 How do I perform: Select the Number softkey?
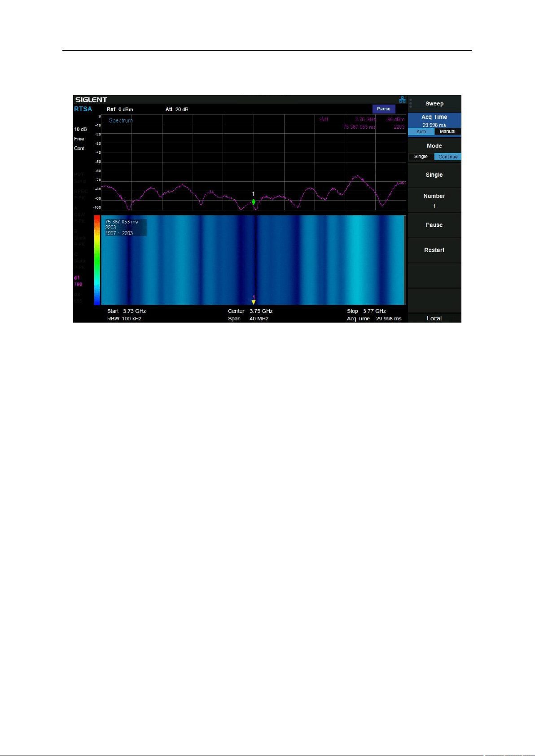pos(434,200)
